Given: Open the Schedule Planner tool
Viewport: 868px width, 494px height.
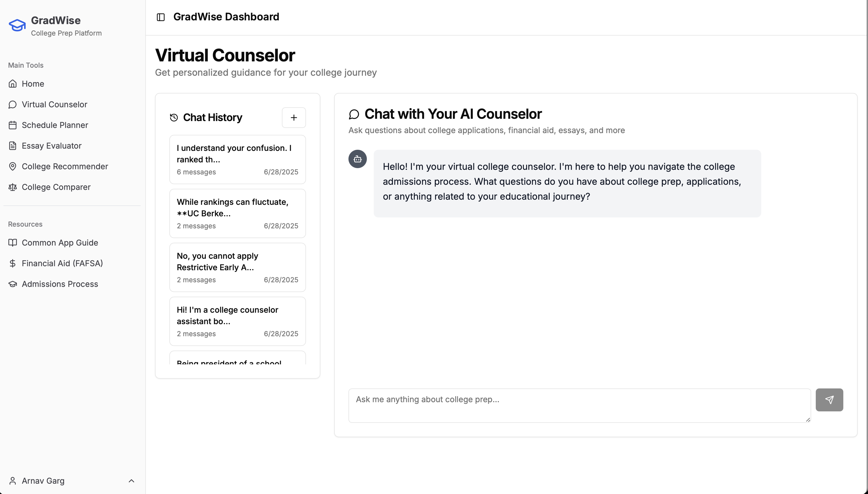Looking at the screenshot, I should pyautogui.click(x=55, y=125).
